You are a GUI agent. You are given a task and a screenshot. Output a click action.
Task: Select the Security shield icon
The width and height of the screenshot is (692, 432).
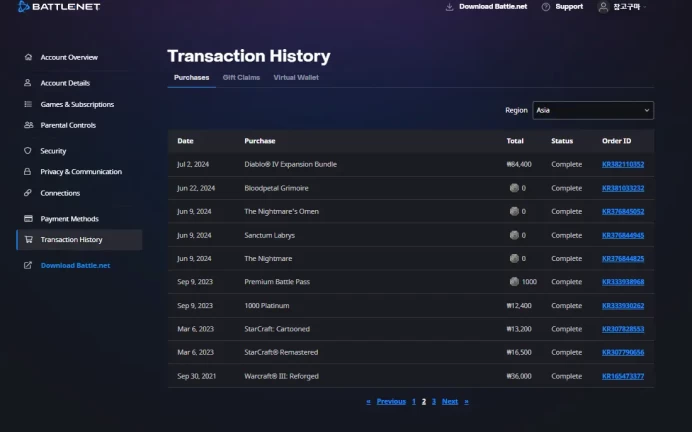tap(28, 150)
